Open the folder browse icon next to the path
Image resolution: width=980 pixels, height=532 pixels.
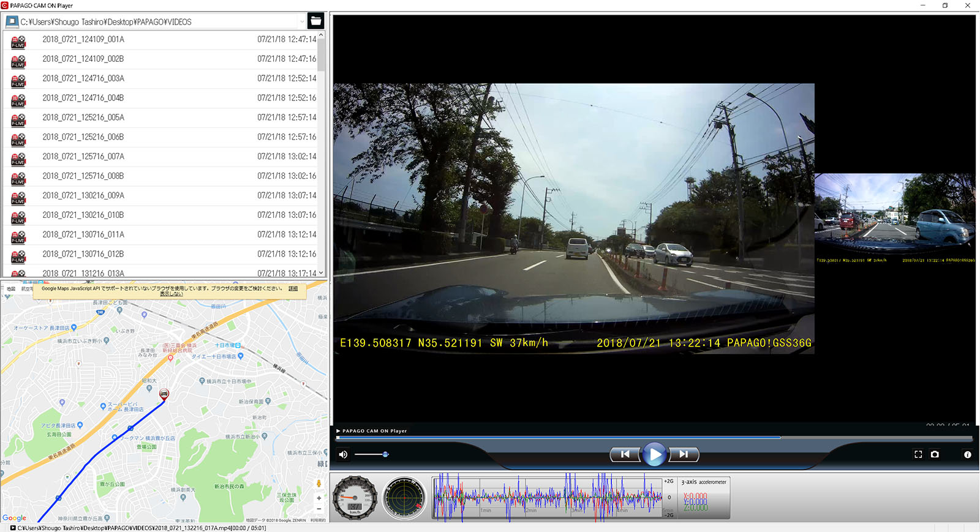tap(315, 21)
